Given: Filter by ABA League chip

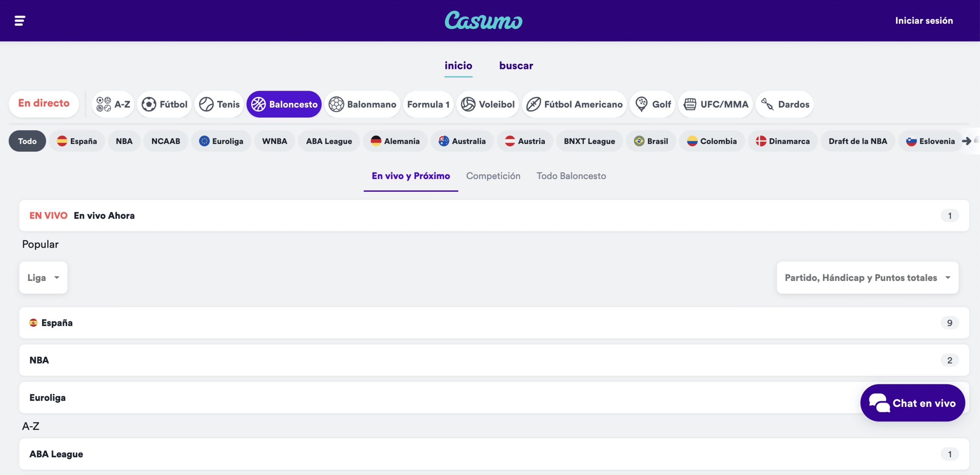Looking at the screenshot, I should [x=329, y=141].
